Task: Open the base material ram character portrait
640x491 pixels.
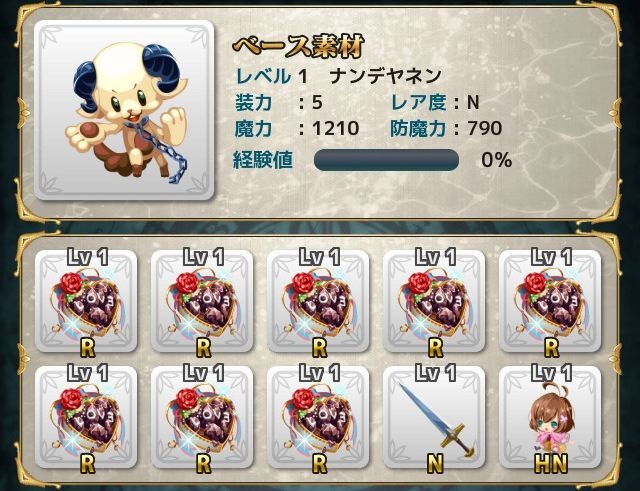Action: pos(124,110)
